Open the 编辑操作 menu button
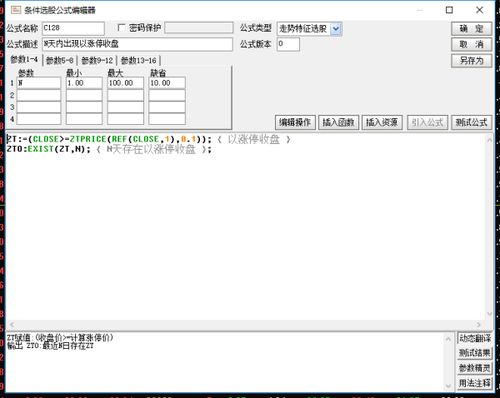This screenshot has width=500, height=398. pyautogui.click(x=295, y=122)
